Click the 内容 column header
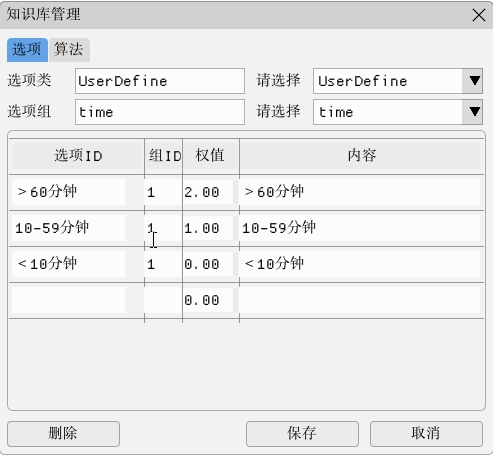Viewport: 493px width, 455px height. (362, 156)
